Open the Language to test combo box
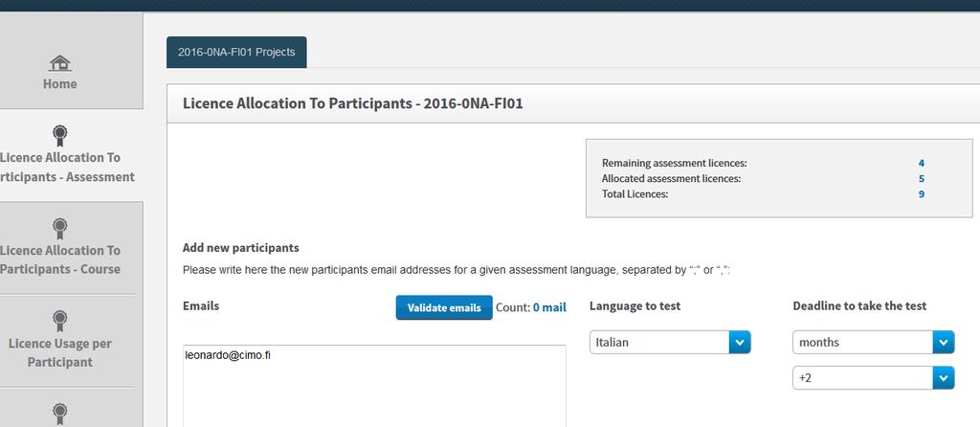This screenshot has width=980, height=427. click(670, 342)
